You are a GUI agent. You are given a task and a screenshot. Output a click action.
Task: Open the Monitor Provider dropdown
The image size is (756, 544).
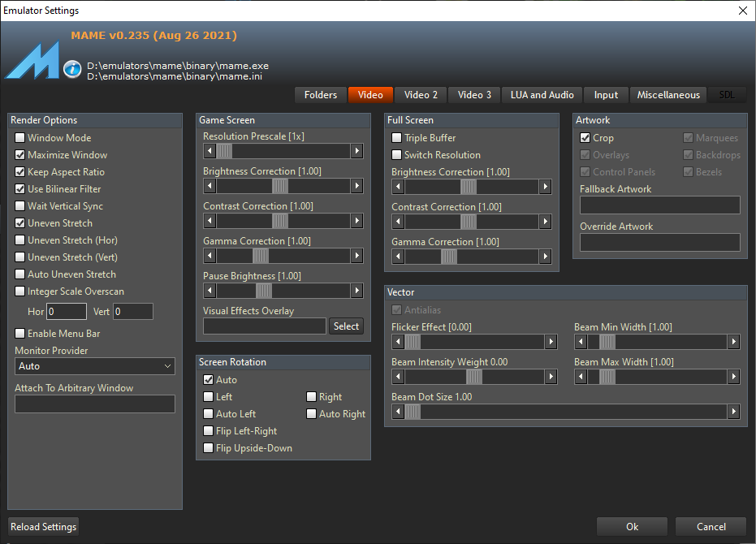(95, 366)
